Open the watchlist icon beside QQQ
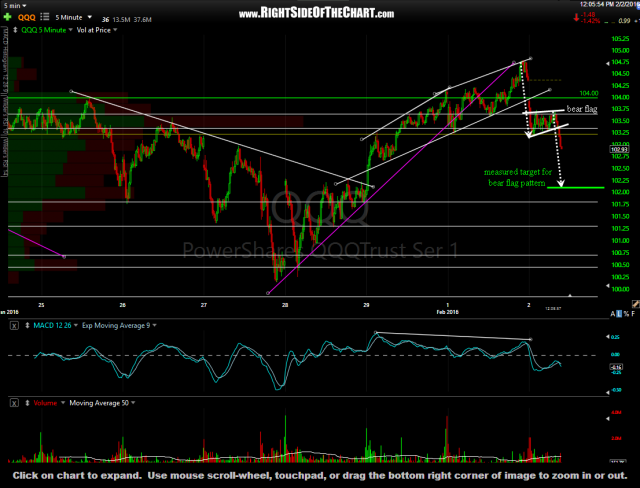 [x=45, y=17]
